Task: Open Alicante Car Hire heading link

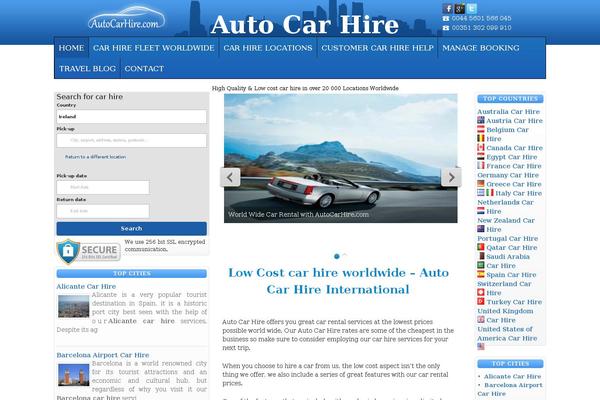Action: click(86, 286)
